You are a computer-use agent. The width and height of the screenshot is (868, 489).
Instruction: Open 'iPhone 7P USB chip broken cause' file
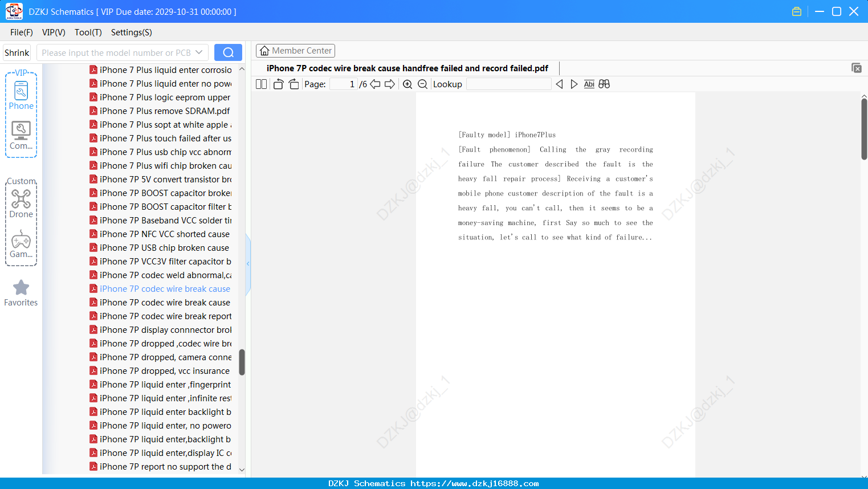165,248
